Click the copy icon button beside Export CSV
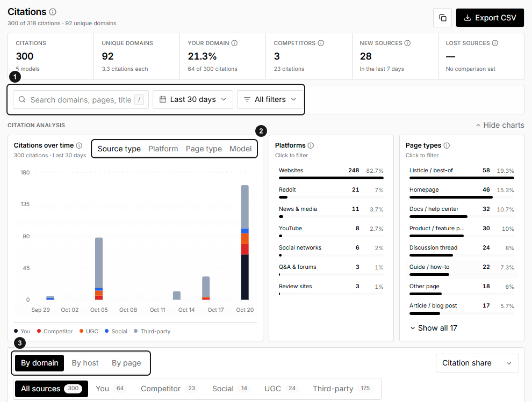Image resolution: width=532 pixels, height=402 pixels. (442, 18)
